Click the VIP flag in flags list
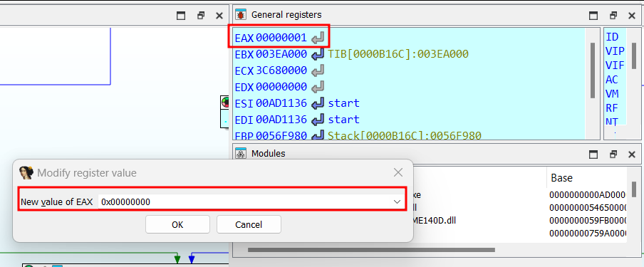Viewport: 644px width, 267px height. click(x=615, y=51)
